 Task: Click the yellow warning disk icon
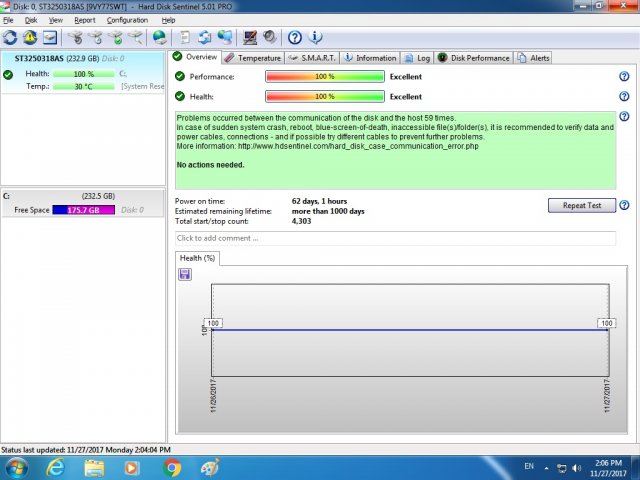(x=31, y=38)
